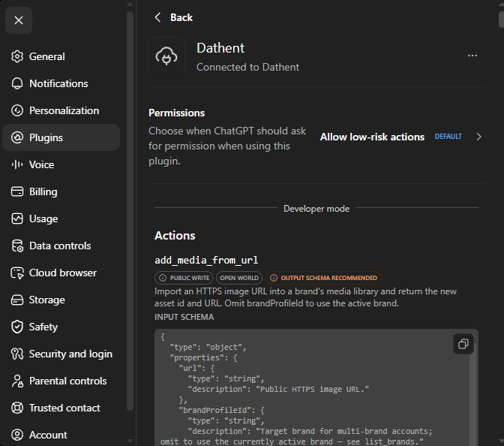Screen dimensions: 504x446
Task: Copy the input schema with the copy icon
Action: (463, 344)
